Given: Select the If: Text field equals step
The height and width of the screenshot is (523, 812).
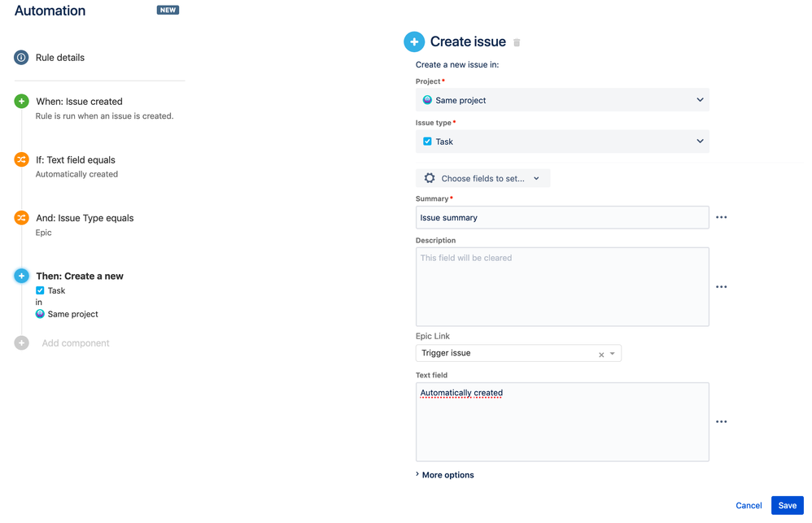Looking at the screenshot, I should coord(76,160).
